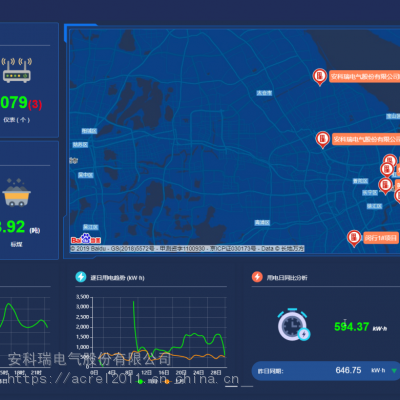This screenshot has width=400, height=400.
Task: Click the 12日 x-axis label
Action: point(146,372)
